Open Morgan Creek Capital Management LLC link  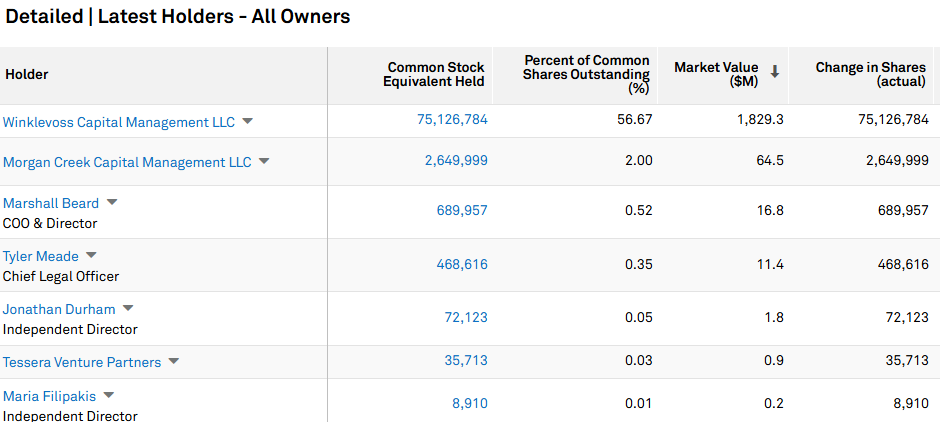[127, 162]
